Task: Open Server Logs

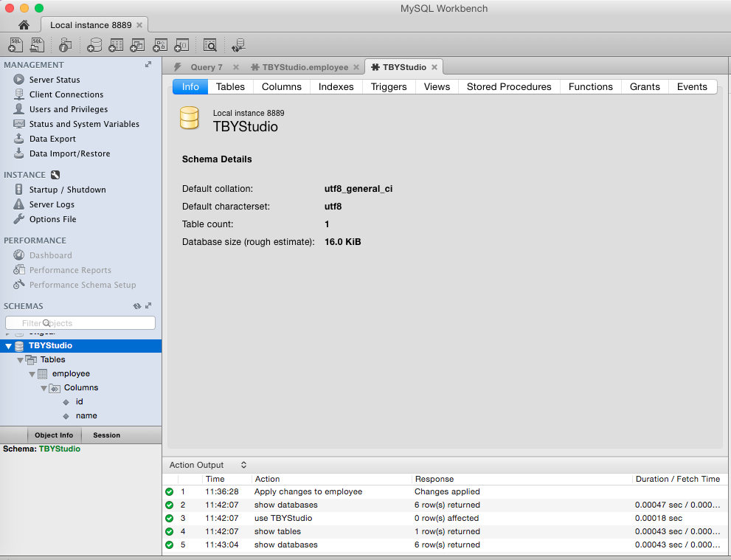Action: click(52, 204)
